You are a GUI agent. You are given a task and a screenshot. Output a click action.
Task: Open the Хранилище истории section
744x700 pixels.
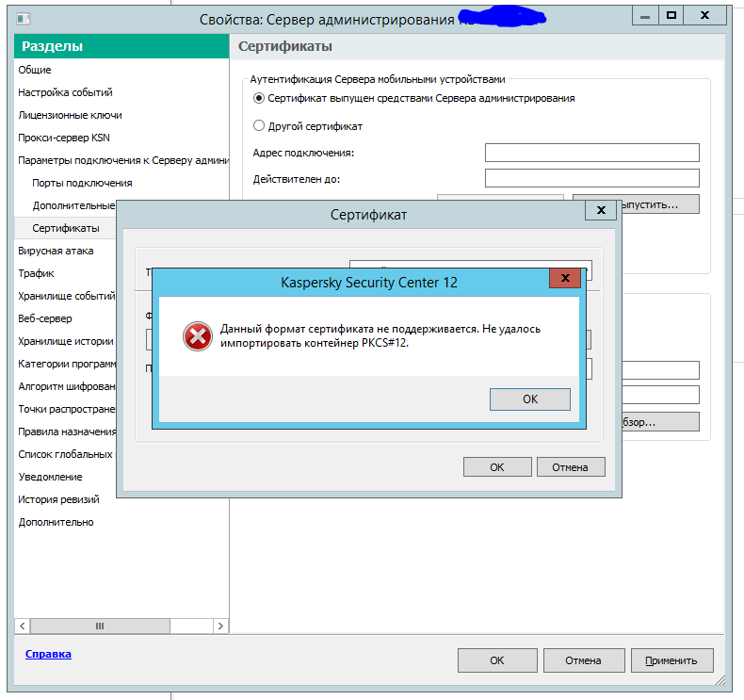65,341
